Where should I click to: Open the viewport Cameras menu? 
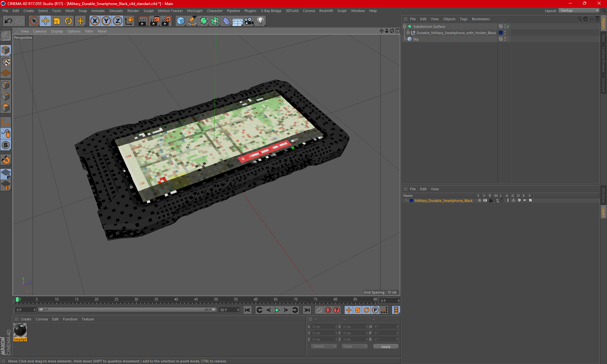[40, 31]
